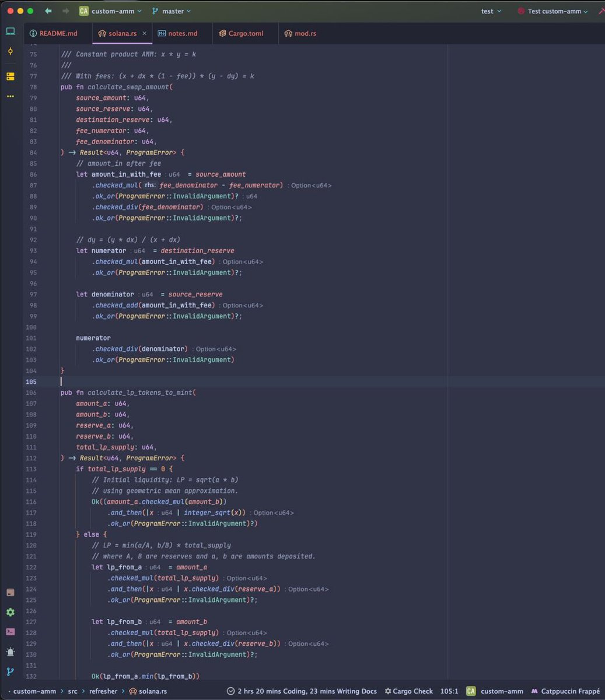
Task: Switch to the mod.rs tab
Action: click(300, 33)
